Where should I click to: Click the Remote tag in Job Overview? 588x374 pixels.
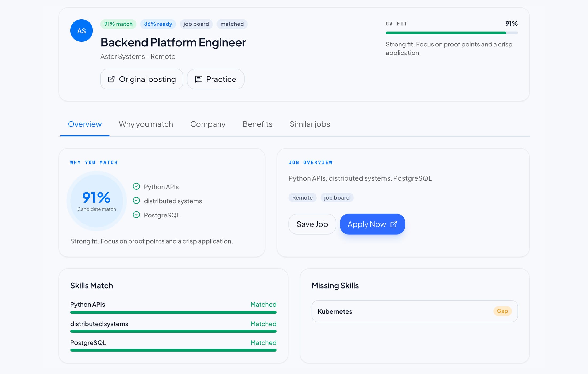[x=302, y=198]
